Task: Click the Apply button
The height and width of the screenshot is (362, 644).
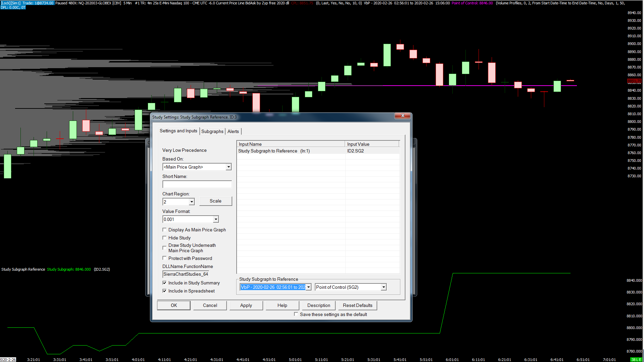Action: click(246, 305)
